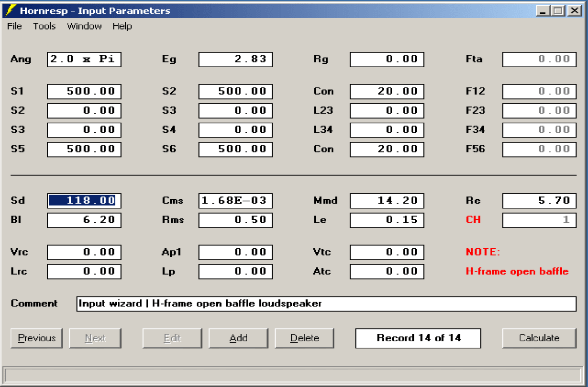Click the Eg label
588x387 pixels.
(169, 59)
